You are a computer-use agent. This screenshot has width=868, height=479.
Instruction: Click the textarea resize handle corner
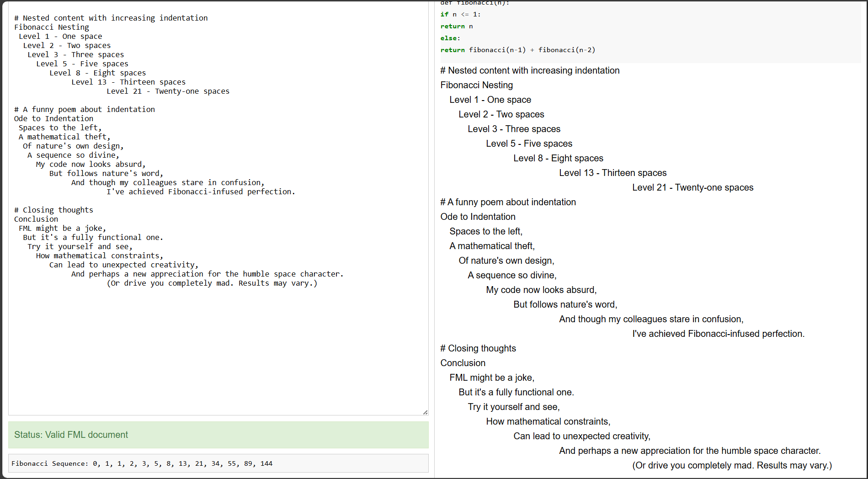(x=425, y=412)
